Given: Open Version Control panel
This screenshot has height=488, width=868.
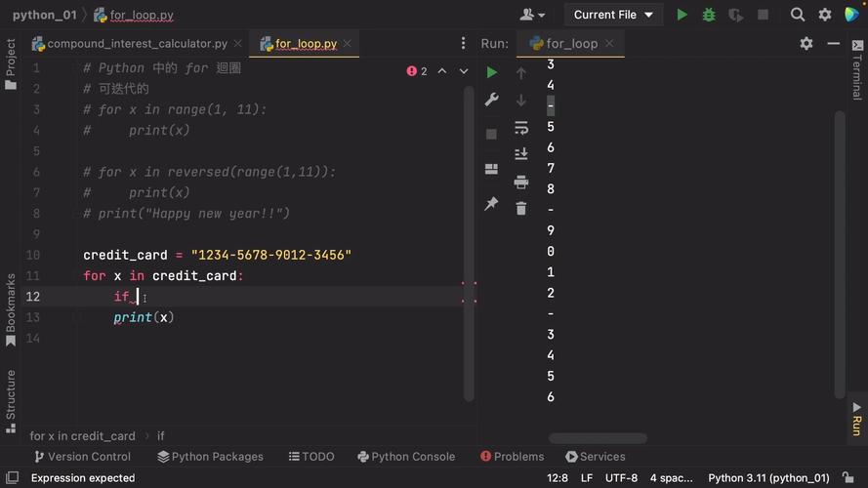Looking at the screenshot, I should [x=82, y=457].
